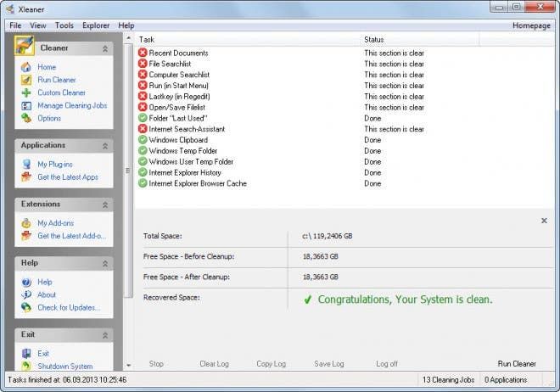Click the Save Log button
Viewport: 560px width, 392px height.
(329, 364)
